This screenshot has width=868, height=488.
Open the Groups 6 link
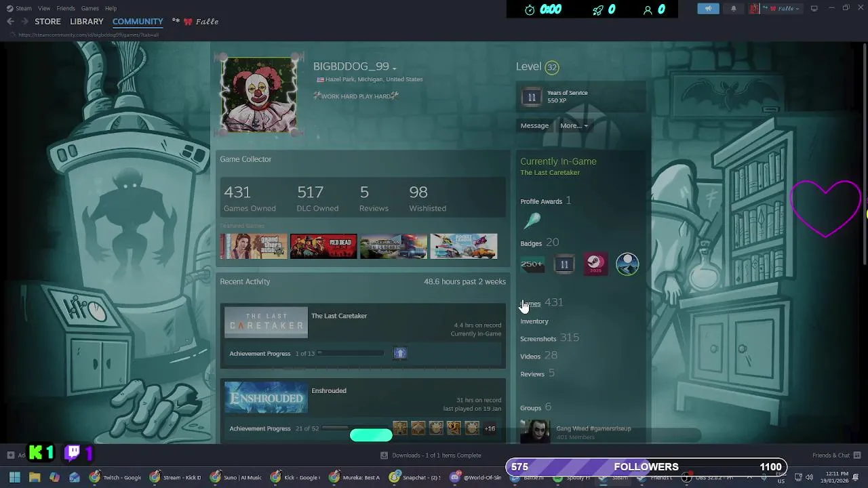535,407
